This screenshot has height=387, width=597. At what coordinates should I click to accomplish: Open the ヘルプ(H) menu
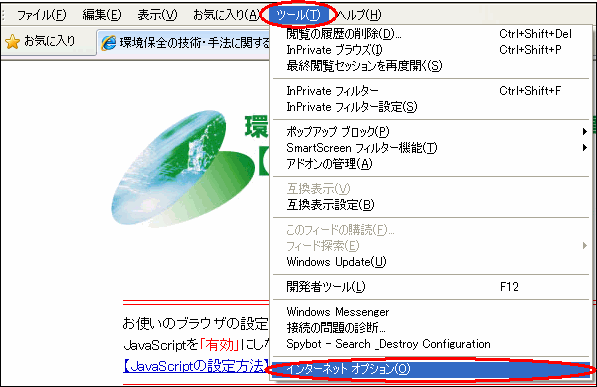click(x=359, y=15)
